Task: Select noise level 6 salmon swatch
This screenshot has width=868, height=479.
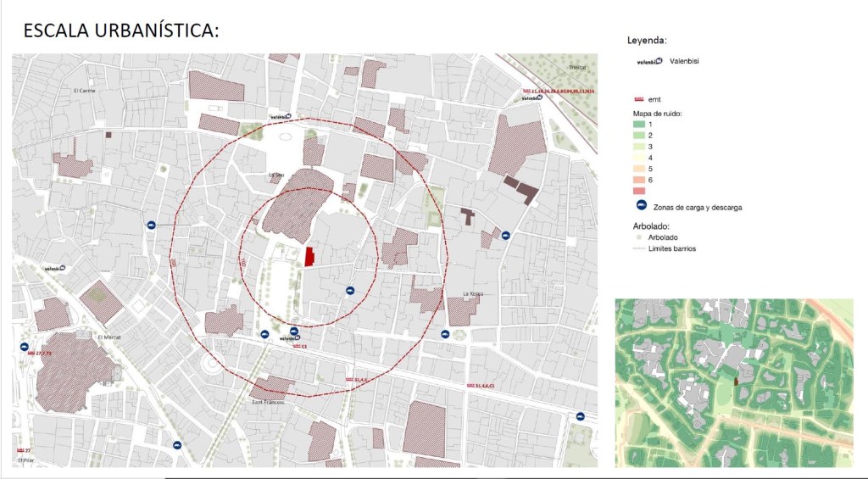Action: [639, 180]
